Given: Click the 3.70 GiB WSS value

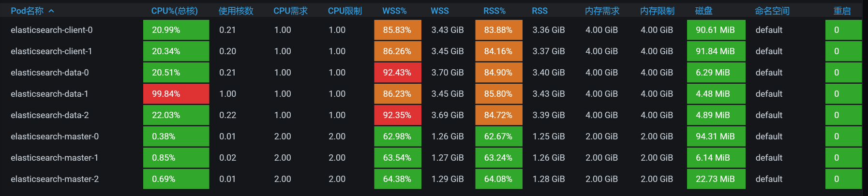Looking at the screenshot, I should (448, 73).
